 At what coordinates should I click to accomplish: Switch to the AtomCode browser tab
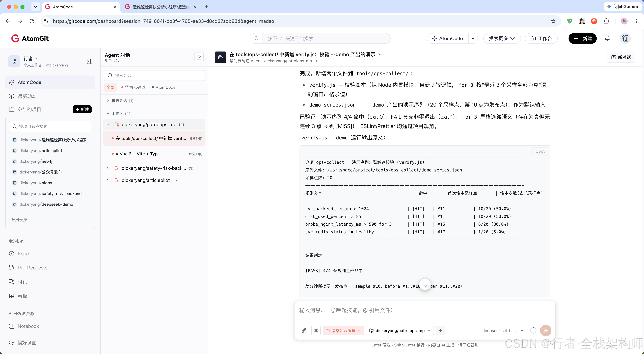[81, 7]
